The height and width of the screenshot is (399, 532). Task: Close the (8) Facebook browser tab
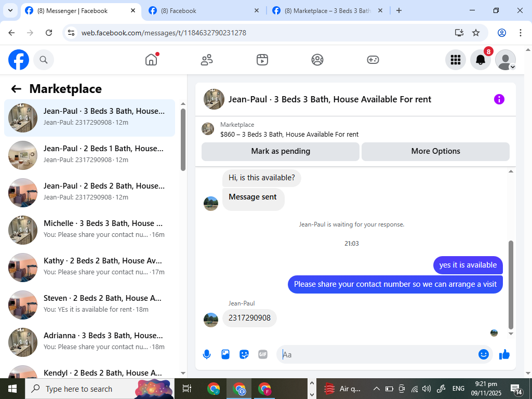(x=257, y=10)
